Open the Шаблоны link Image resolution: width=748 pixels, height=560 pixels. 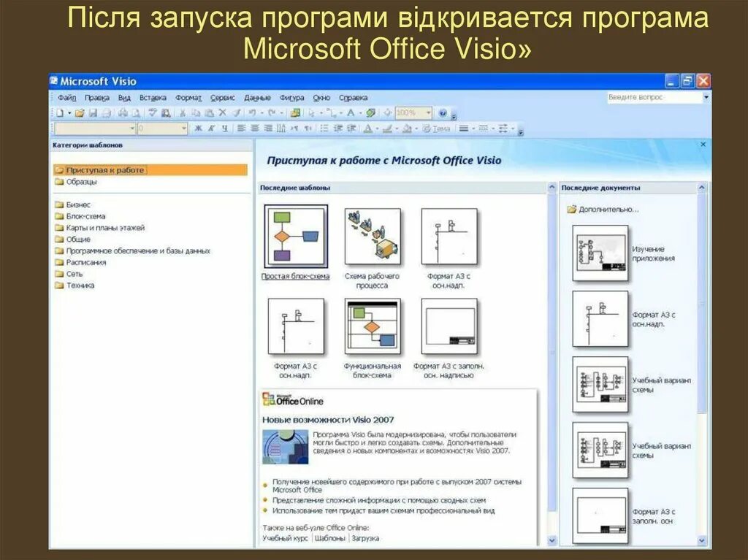329,538
